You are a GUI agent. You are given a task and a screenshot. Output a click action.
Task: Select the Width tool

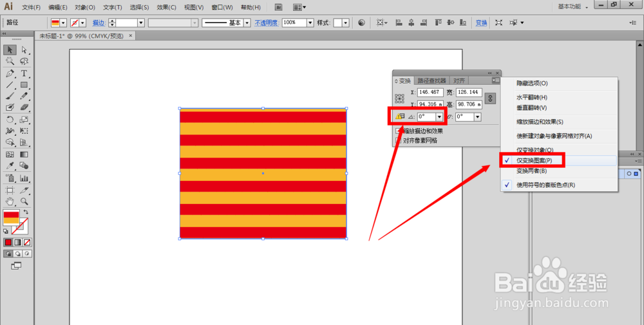[x=10, y=131]
